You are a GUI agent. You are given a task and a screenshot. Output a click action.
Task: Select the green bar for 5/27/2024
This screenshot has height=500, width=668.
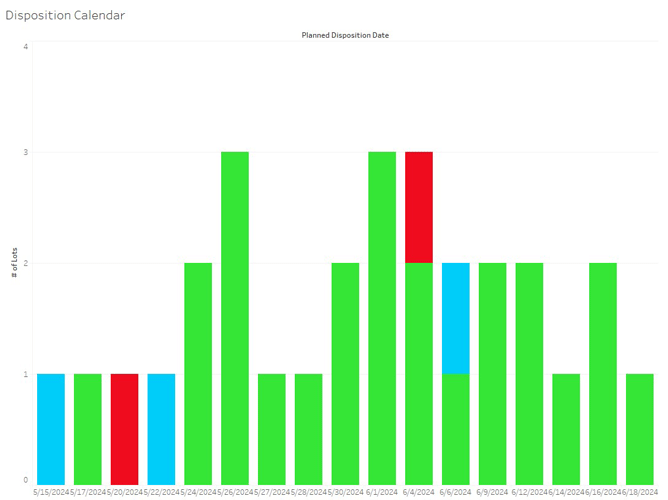click(x=272, y=429)
